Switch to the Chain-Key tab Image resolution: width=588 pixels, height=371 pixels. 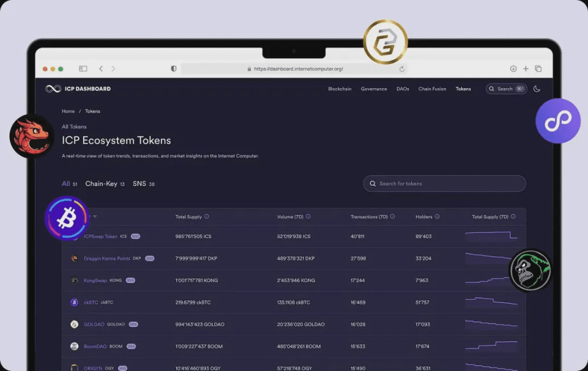pyautogui.click(x=101, y=184)
